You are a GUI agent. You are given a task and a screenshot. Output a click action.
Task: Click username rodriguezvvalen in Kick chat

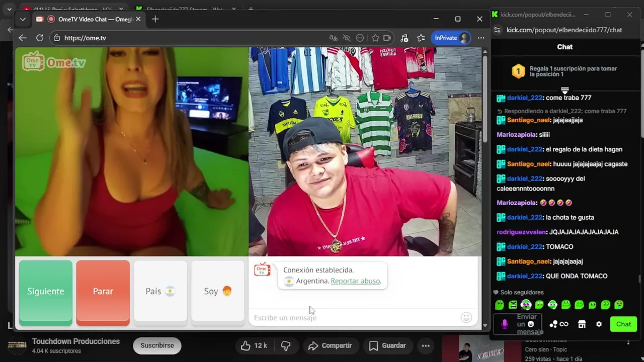tap(522, 232)
